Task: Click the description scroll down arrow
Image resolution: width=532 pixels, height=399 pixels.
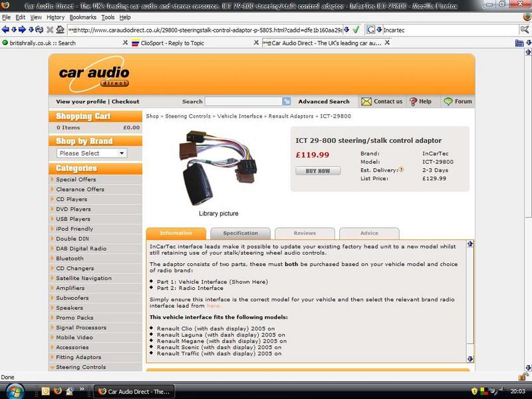Action: click(x=470, y=358)
